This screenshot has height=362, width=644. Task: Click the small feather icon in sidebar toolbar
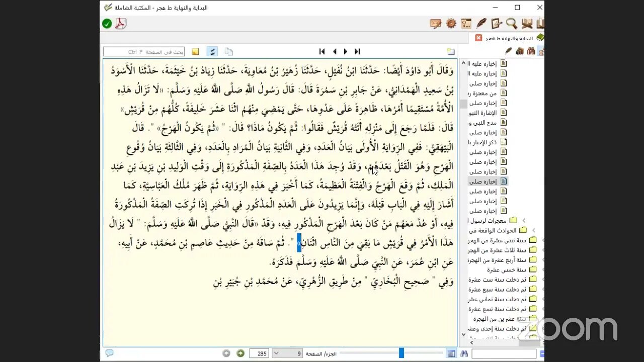click(x=509, y=51)
